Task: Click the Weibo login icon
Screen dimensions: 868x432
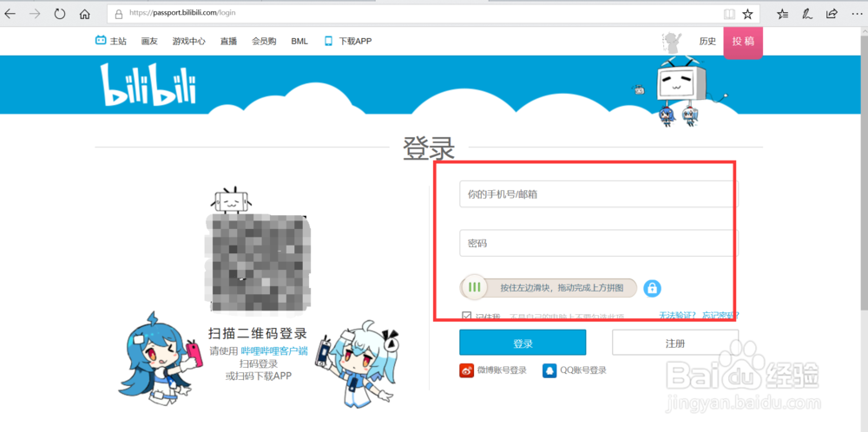Action: coord(466,370)
